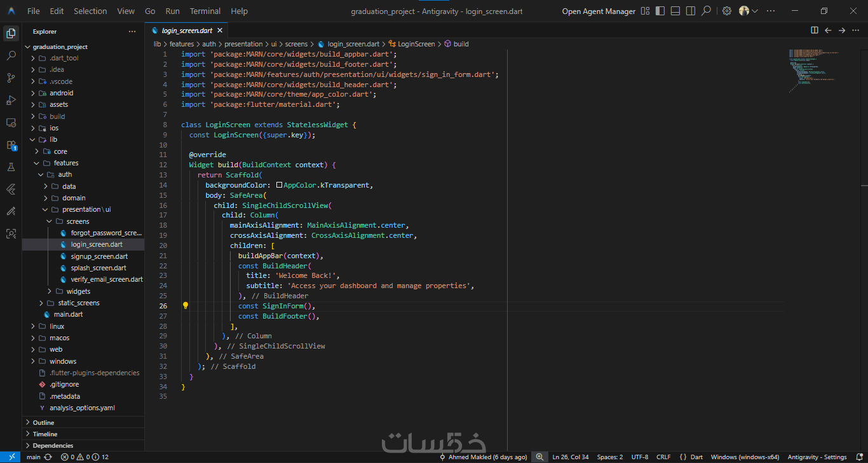Click the main branch indicator

[34, 457]
